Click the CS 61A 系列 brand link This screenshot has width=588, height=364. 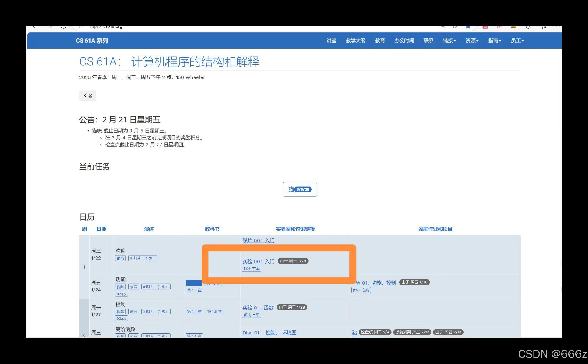[x=92, y=41]
